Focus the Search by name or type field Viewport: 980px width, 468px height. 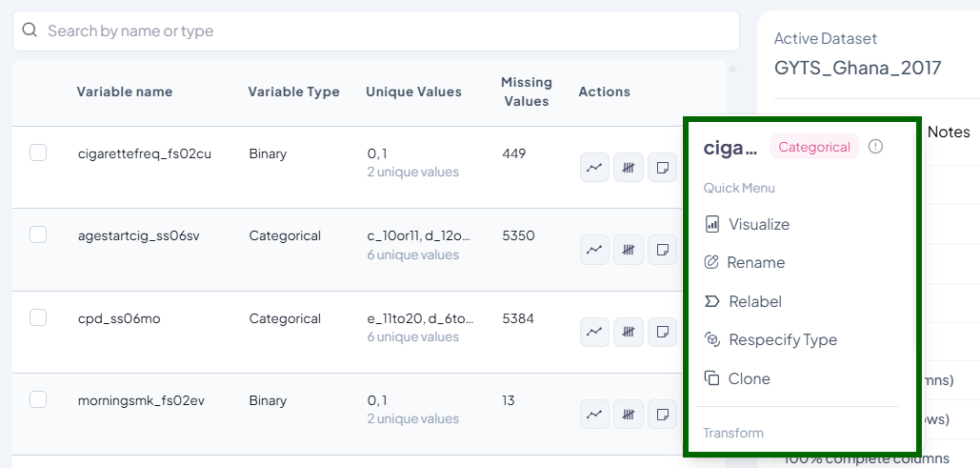point(381,31)
